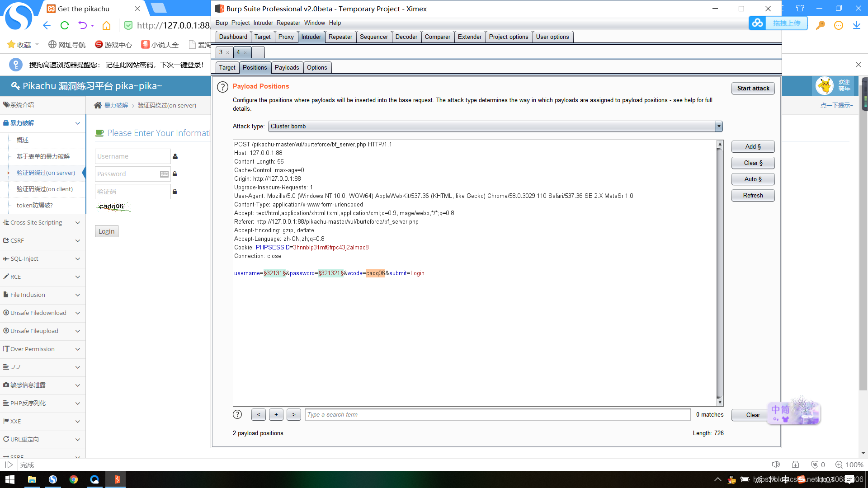This screenshot has width=868, height=488.
Task: Click the Login button on Pikachu page
Action: click(x=107, y=231)
